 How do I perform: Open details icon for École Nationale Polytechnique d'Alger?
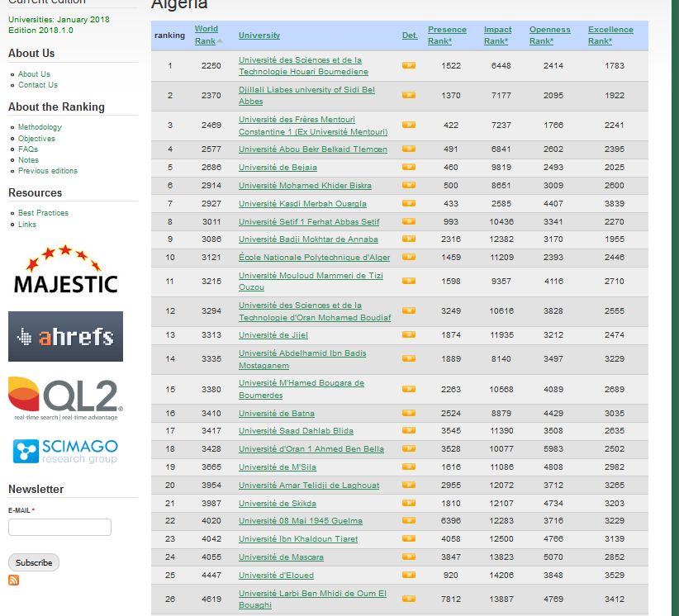tap(408, 257)
